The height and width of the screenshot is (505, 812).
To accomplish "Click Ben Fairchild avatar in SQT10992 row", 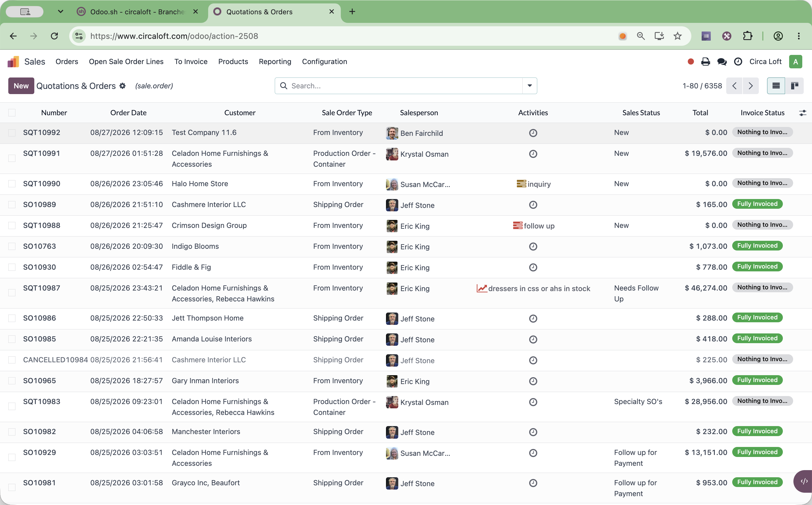I will coord(392,133).
